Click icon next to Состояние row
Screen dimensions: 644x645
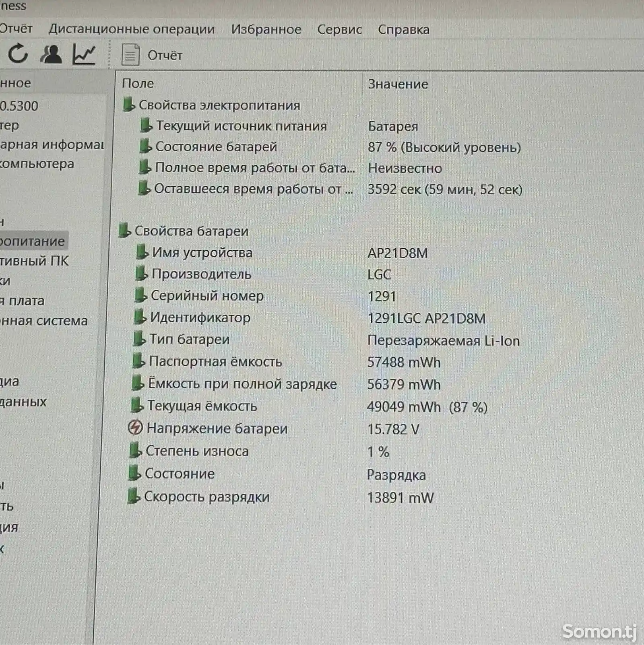(135, 473)
